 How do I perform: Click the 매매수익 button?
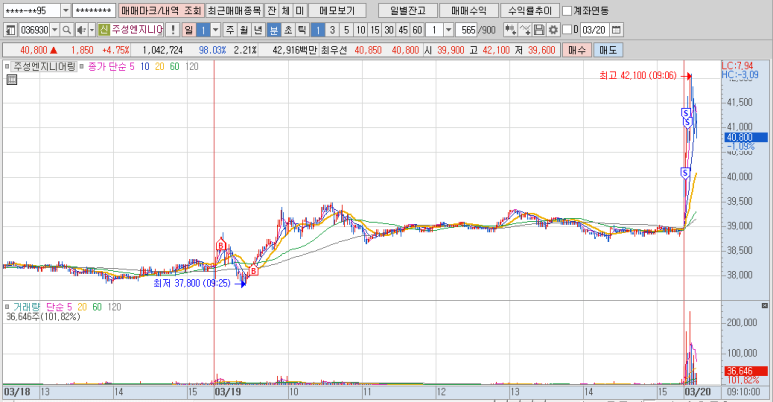pyautogui.click(x=469, y=10)
